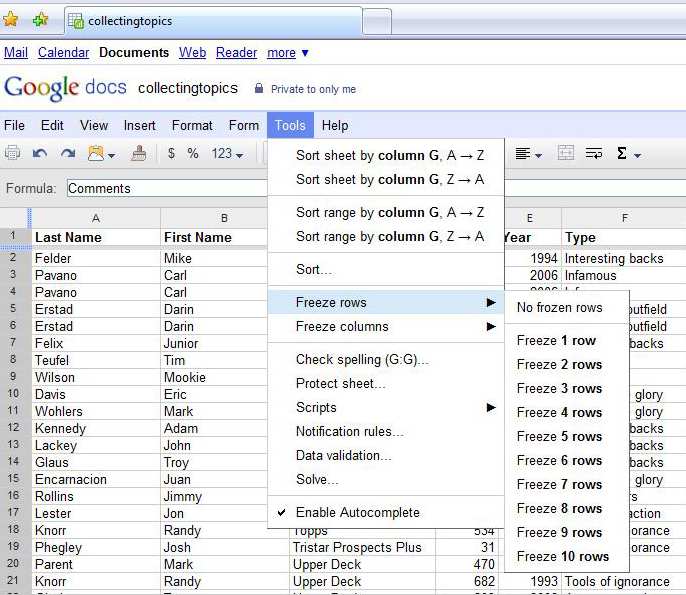Choose Freeze 10 rows
This screenshot has width=686, height=595.
(x=567, y=556)
